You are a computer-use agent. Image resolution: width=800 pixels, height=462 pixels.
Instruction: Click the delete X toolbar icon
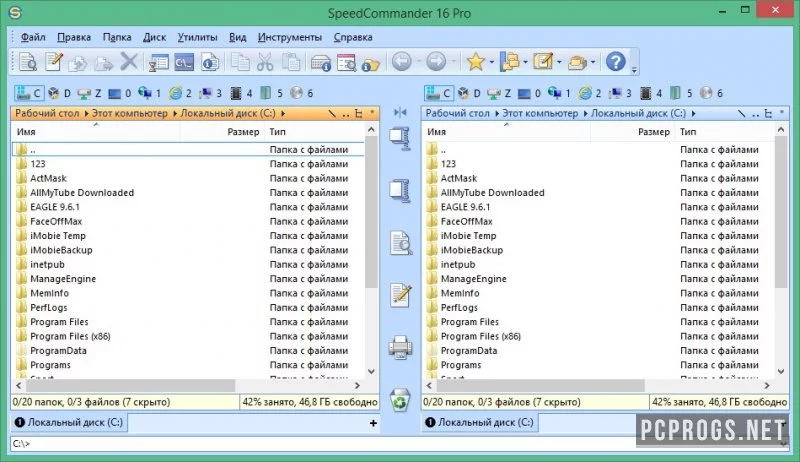coord(129,62)
